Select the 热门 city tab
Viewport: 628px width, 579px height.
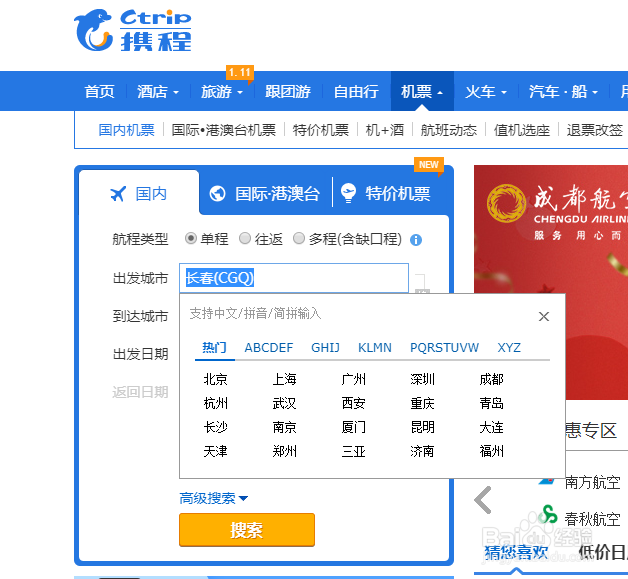pyautogui.click(x=214, y=348)
